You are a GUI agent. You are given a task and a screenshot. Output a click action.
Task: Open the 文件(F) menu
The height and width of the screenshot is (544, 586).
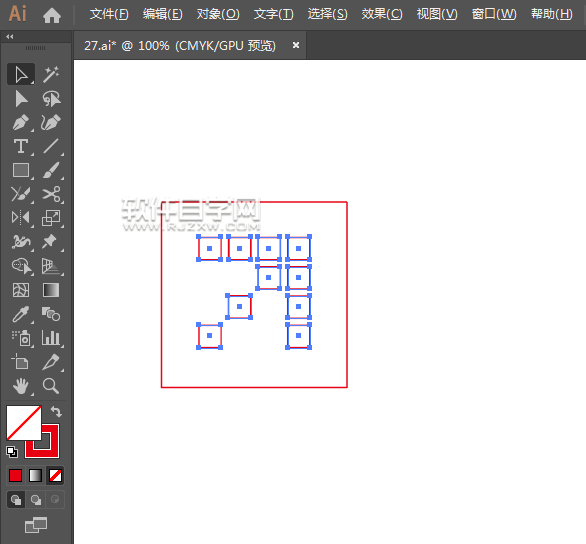[109, 14]
